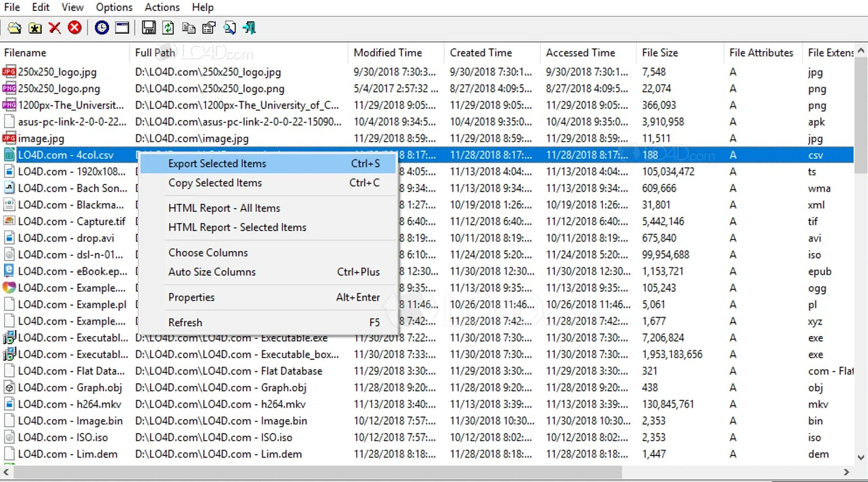The image size is (868, 482).
Task: Click the copy documents toolbar icon
Action: pyautogui.click(x=188, y=28)
